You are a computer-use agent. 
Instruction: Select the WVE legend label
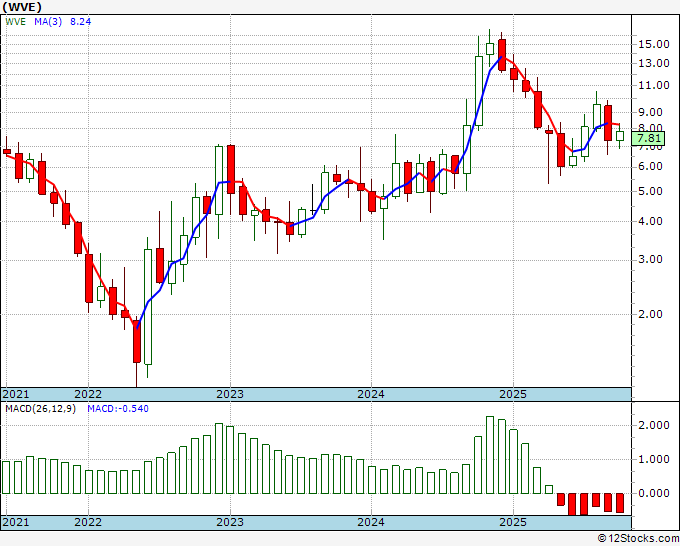16,22
